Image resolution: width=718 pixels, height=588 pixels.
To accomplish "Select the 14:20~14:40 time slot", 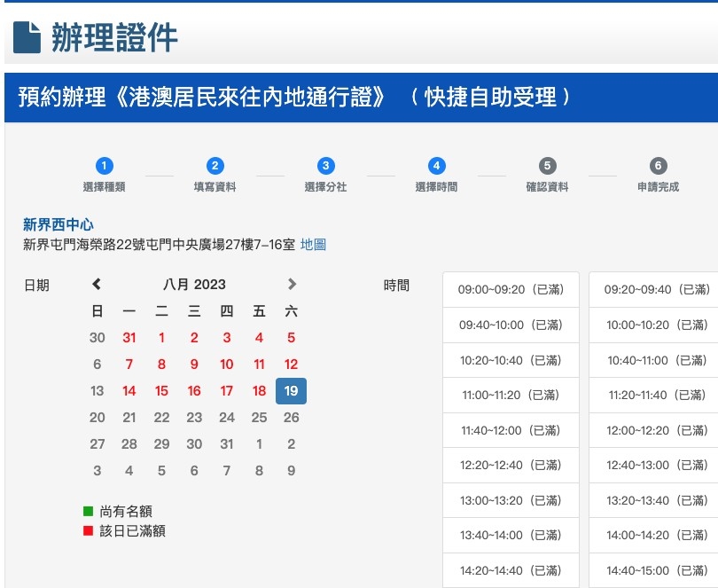I will tap(511, 569).
